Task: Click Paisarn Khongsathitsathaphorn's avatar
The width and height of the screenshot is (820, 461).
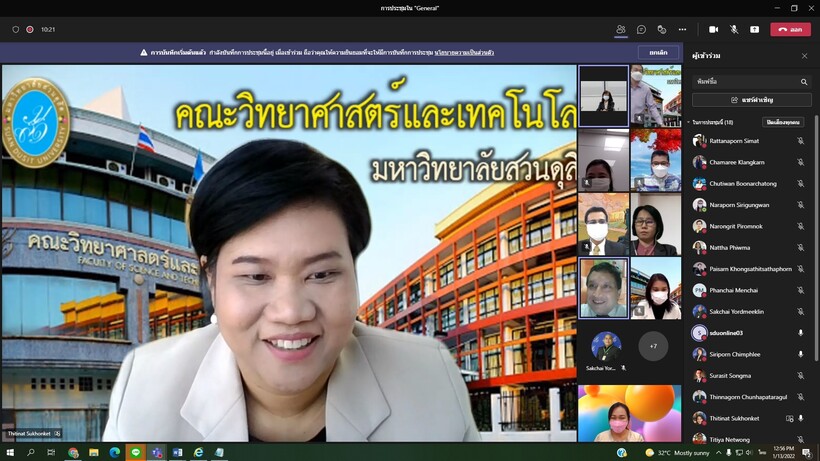Action: (699, 269)
